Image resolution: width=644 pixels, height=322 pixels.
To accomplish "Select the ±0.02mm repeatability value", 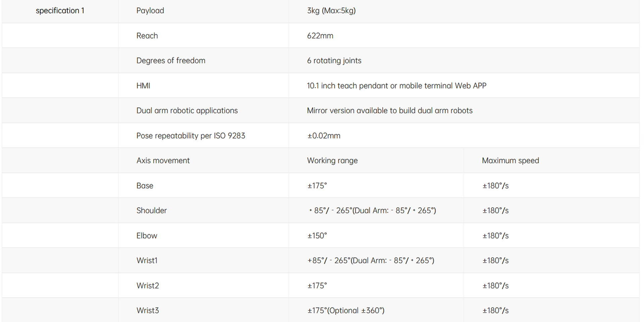I will 324,136.
